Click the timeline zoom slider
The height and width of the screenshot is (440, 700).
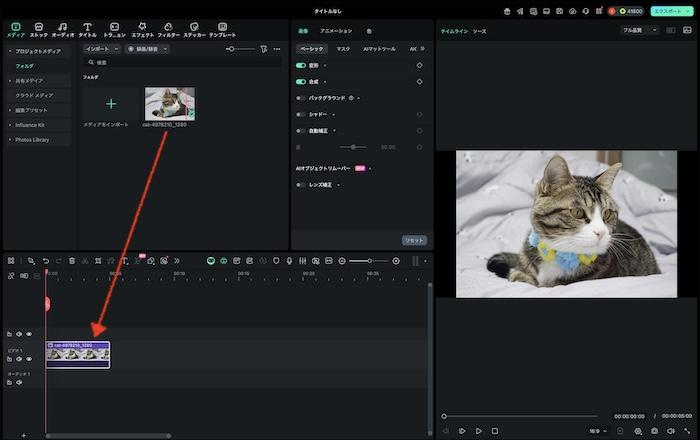coord(368,261)
